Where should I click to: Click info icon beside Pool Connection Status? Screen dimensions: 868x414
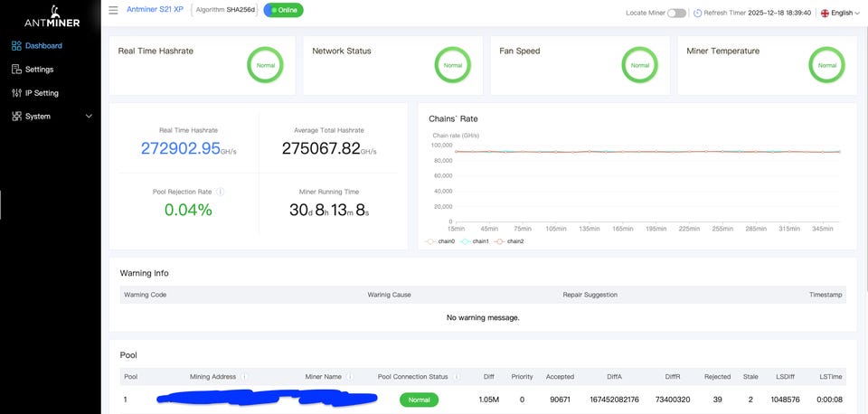pyautogui.click(x=456, y=376)
